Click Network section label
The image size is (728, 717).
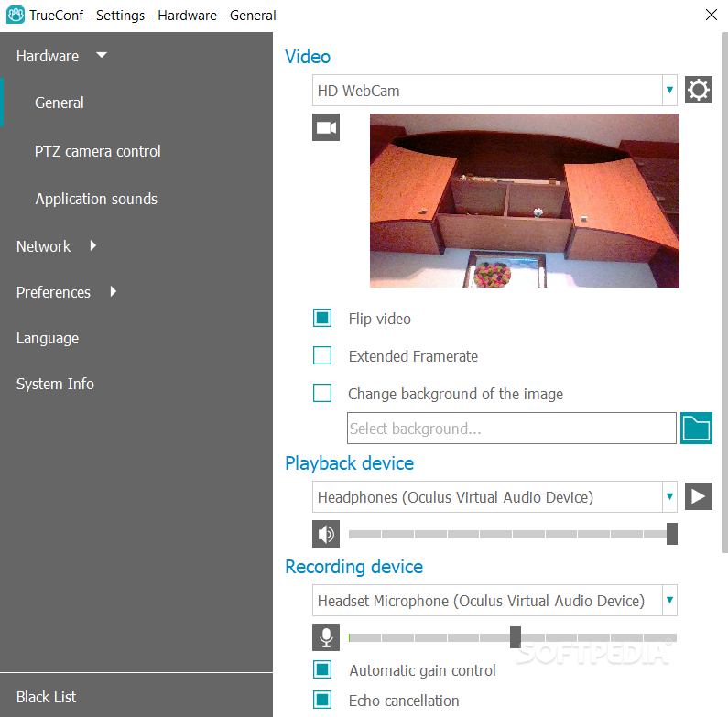[x=43, y=246]
